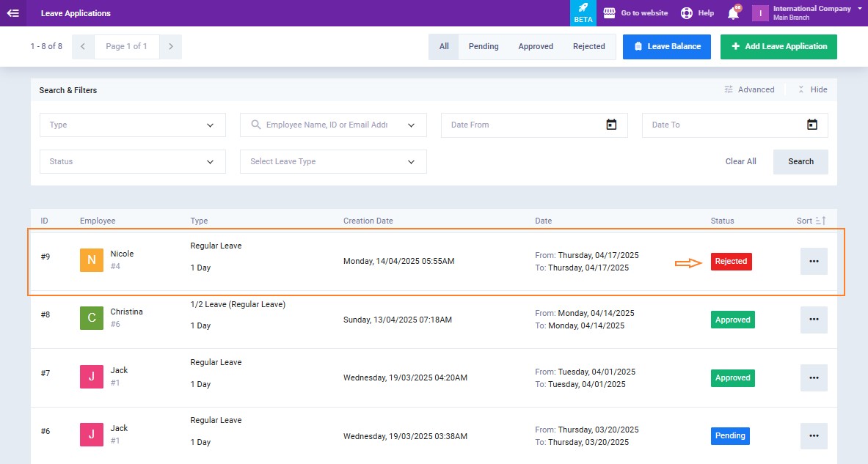
Task: Click creation date 'Monday, 14/04/2025 05:55AM'
Action: coord(398,261)
